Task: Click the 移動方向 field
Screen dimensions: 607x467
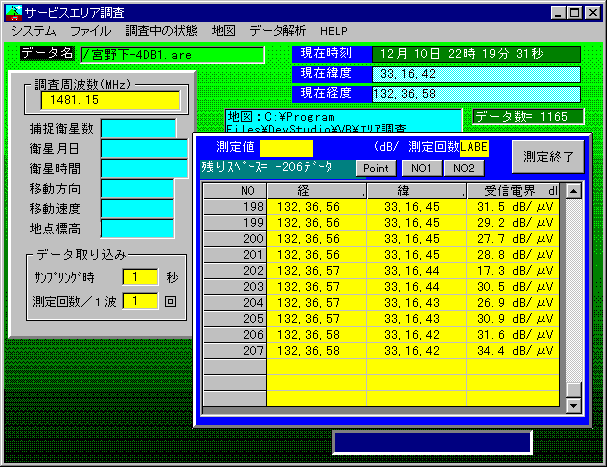Action: click(x=137, y=189)
